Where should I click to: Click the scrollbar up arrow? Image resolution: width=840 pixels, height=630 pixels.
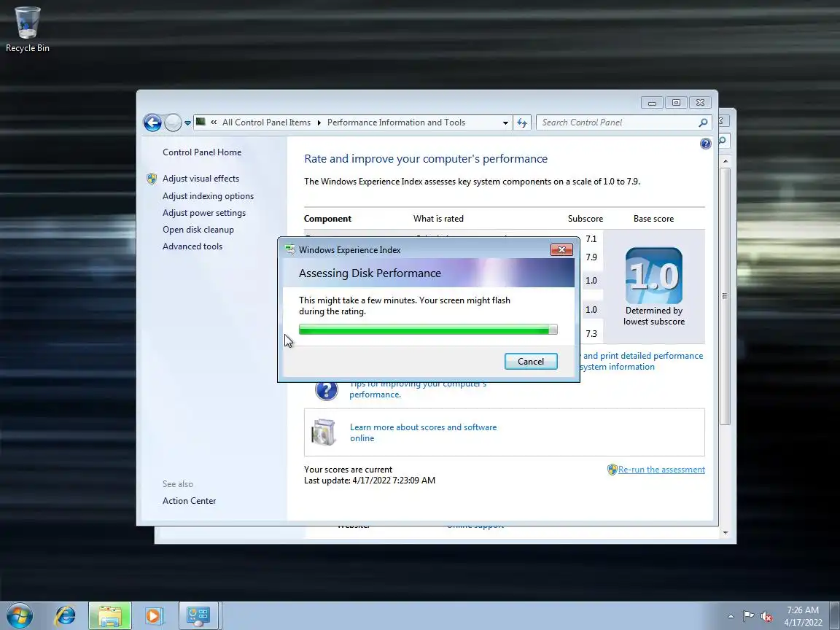point(726,160)
